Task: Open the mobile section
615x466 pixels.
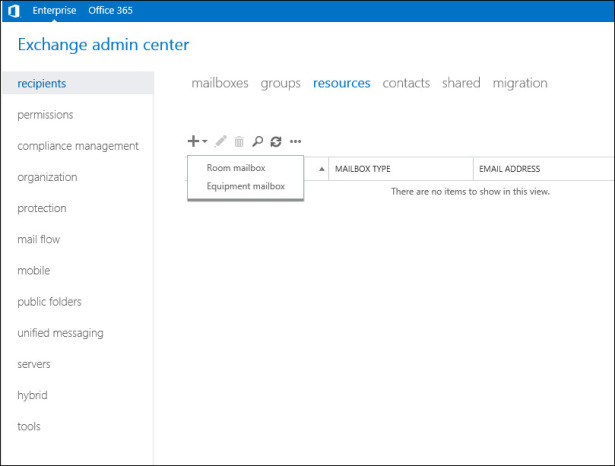Action: (x=34, y=271)
